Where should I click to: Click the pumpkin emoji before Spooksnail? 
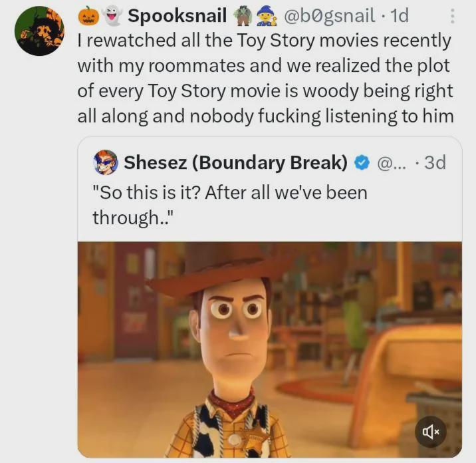[x=89, y=15]
